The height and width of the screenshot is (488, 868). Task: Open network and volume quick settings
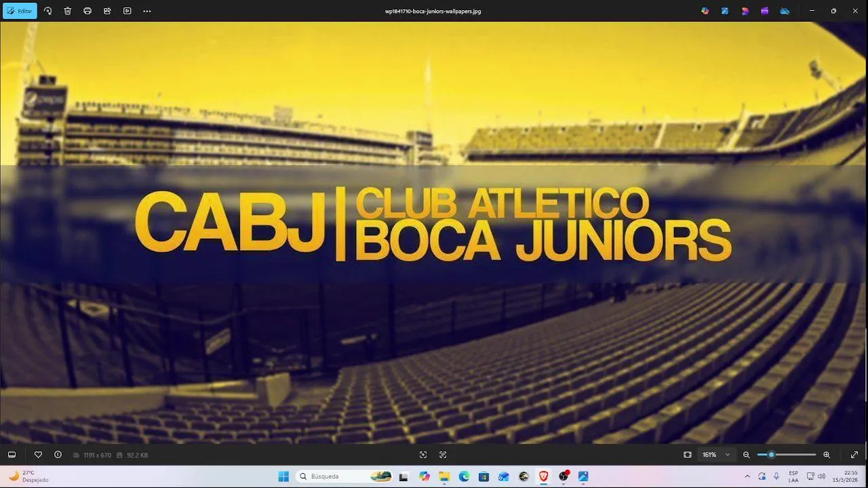click(x=816, y=476)
